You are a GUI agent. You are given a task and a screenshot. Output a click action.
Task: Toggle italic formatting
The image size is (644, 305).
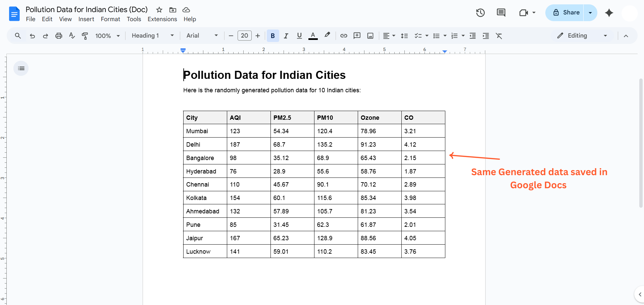(286, 36)
